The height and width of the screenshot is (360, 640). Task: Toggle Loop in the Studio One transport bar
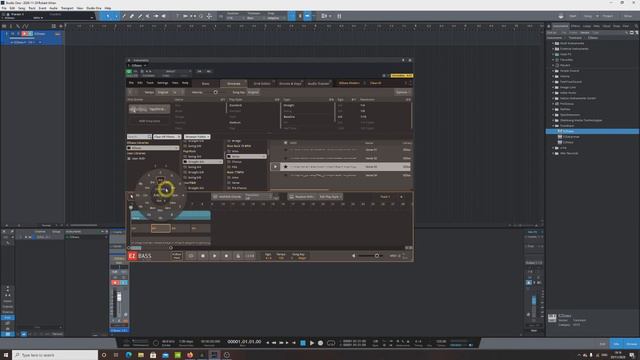[x=331, y=343]
